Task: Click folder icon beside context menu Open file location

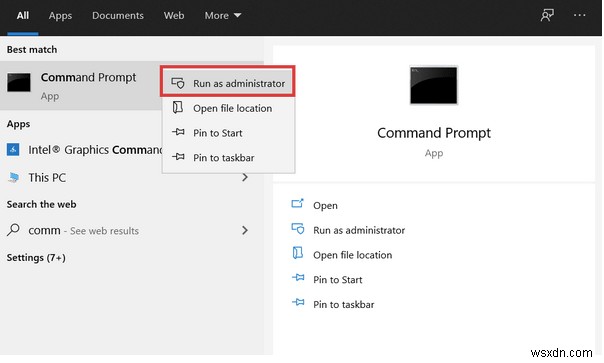Action: tap(178, 108)
